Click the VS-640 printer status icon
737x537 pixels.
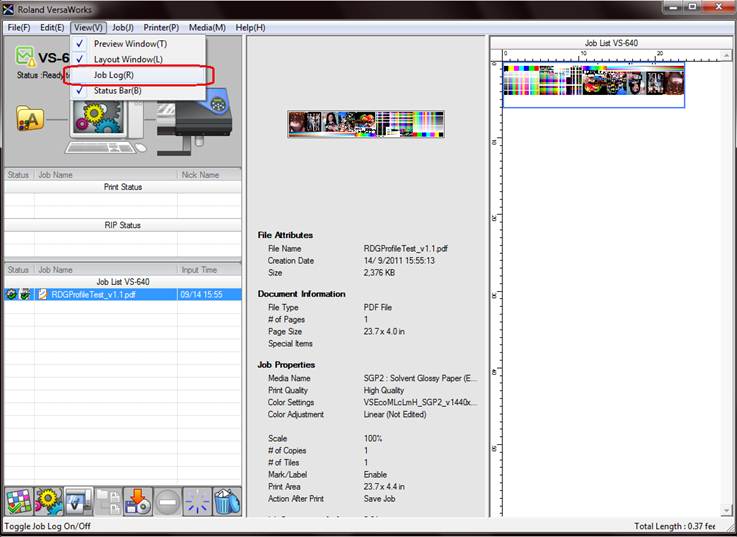click(x=25, y=58)
